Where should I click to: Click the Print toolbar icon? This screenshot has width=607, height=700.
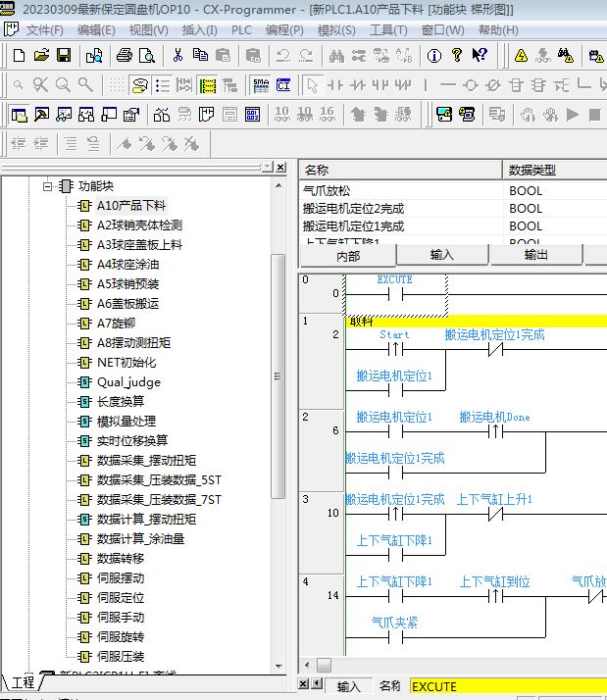tap(125, 55)
